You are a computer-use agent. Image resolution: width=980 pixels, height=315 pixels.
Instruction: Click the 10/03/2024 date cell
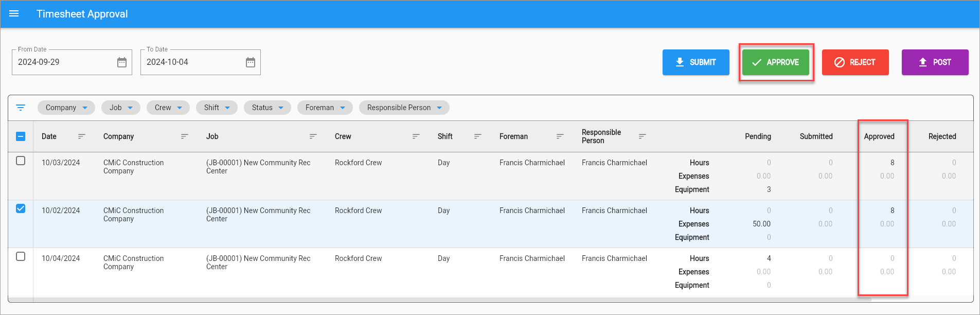coord(61,163)
